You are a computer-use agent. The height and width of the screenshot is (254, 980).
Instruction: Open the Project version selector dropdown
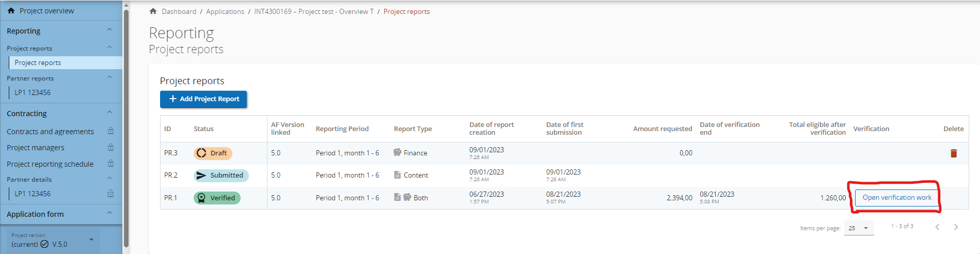(x=91, y=240)
